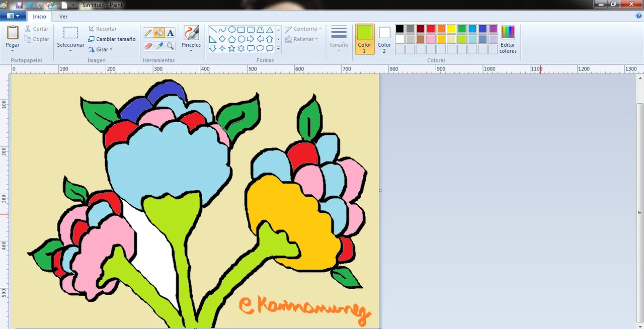Click the Save icon in the title bar
This screenshot has height=329, width=644.
pos(20,5)
